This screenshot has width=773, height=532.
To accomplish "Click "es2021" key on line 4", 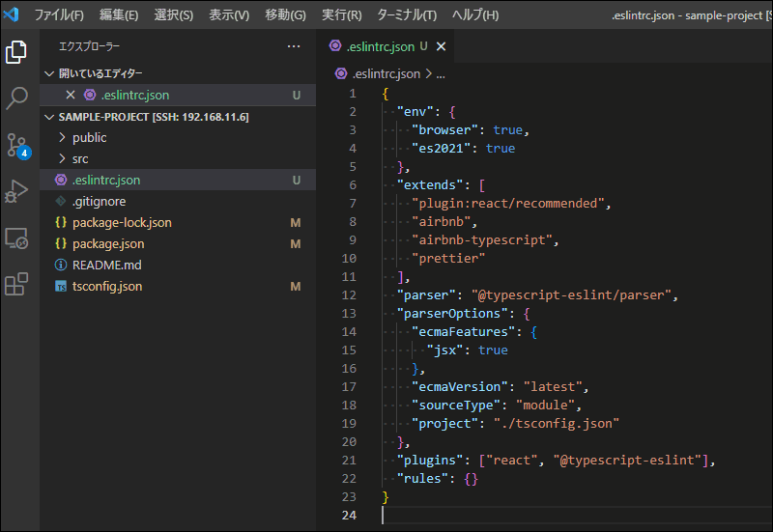I will [442, 149].
